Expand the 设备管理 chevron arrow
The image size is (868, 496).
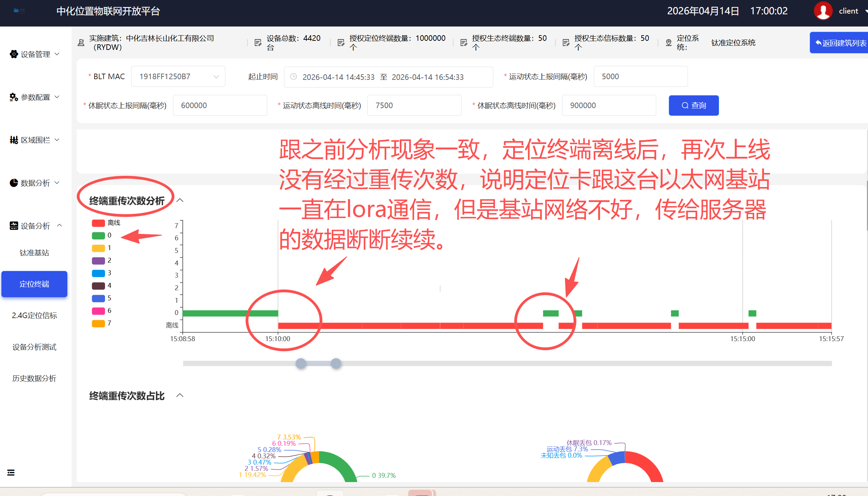57,54
